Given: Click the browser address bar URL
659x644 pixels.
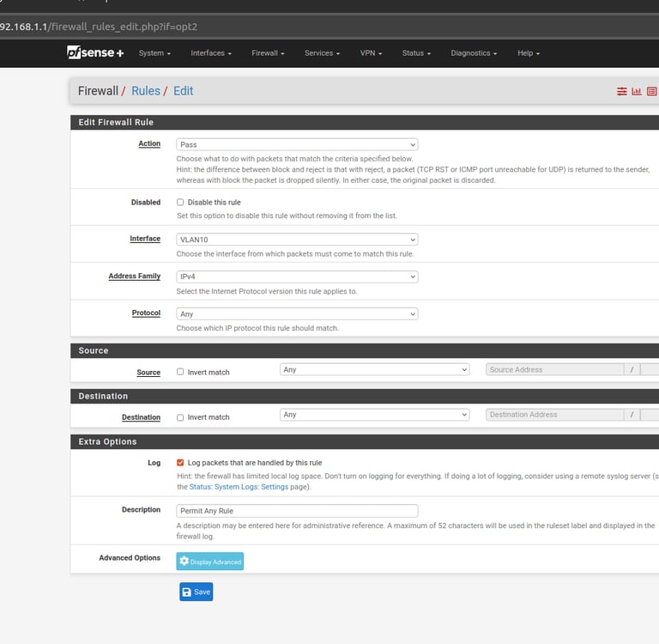Looking at the screenshot, I should pos(99,27).
